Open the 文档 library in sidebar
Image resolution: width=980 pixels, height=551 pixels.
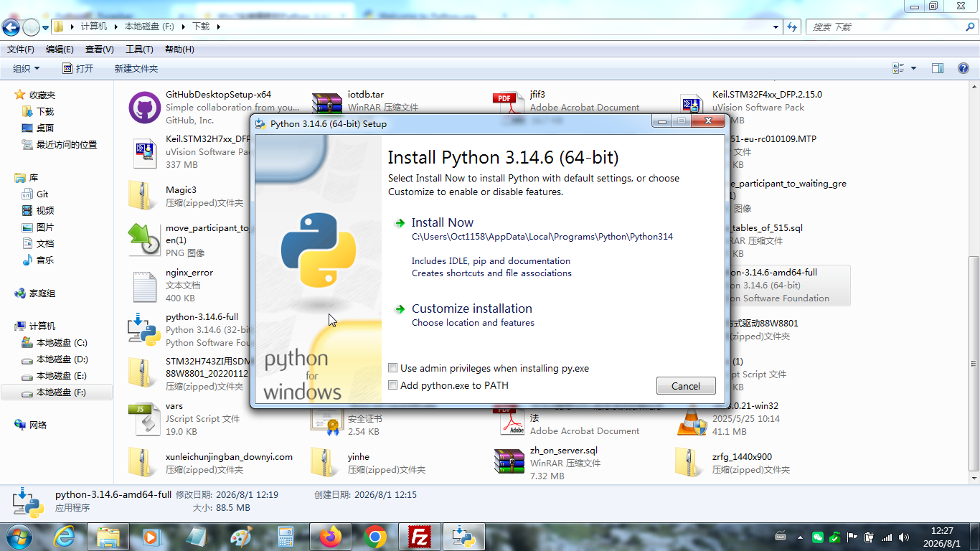coord(38,244)
